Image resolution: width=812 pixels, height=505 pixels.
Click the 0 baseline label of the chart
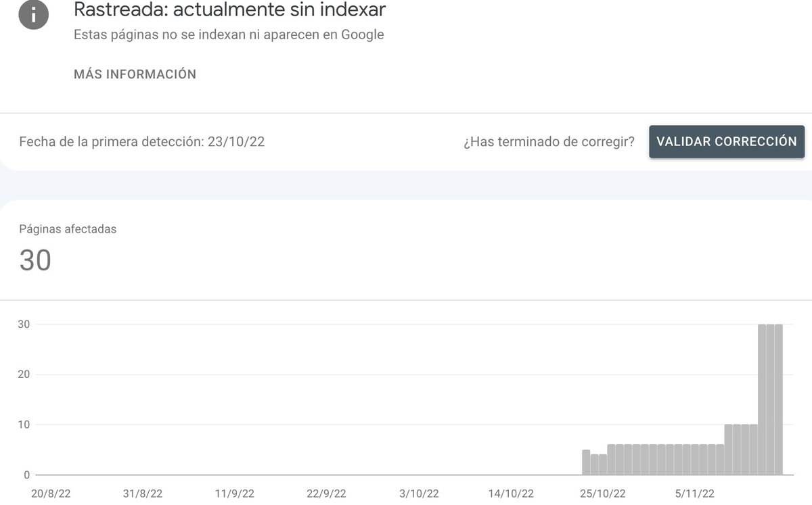click(28, 474)
